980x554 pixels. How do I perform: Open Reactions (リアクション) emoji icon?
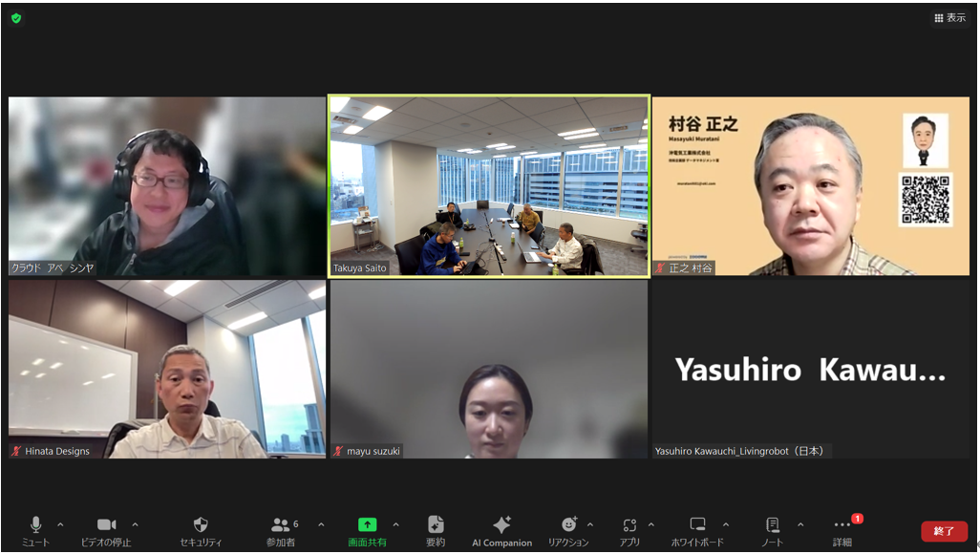click(568, 524)
